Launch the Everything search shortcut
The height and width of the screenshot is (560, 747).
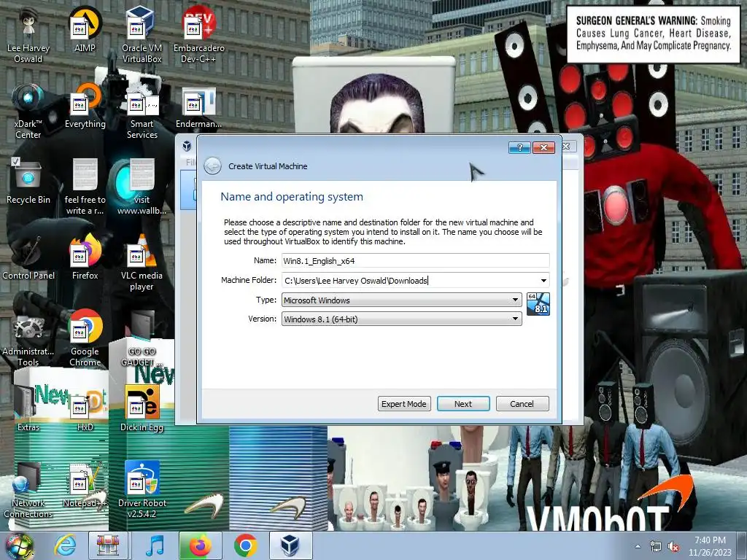click(85, 106)
